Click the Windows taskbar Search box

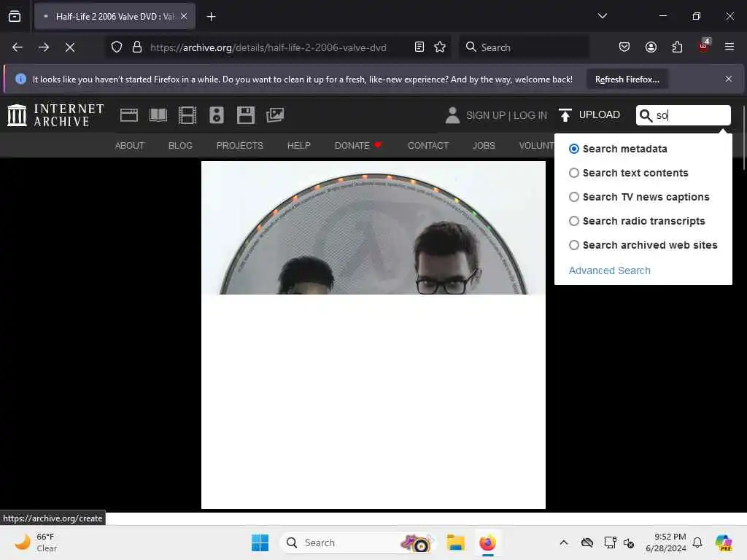pos(357,542)
